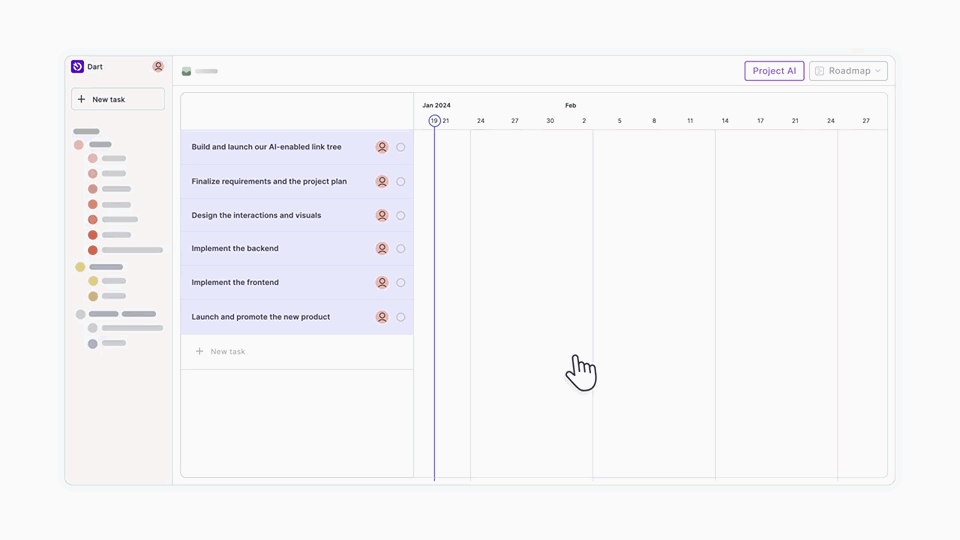Screen dimensions: 960x540
Task: Mark Build and launch task status circle
Action: (400, 147)
